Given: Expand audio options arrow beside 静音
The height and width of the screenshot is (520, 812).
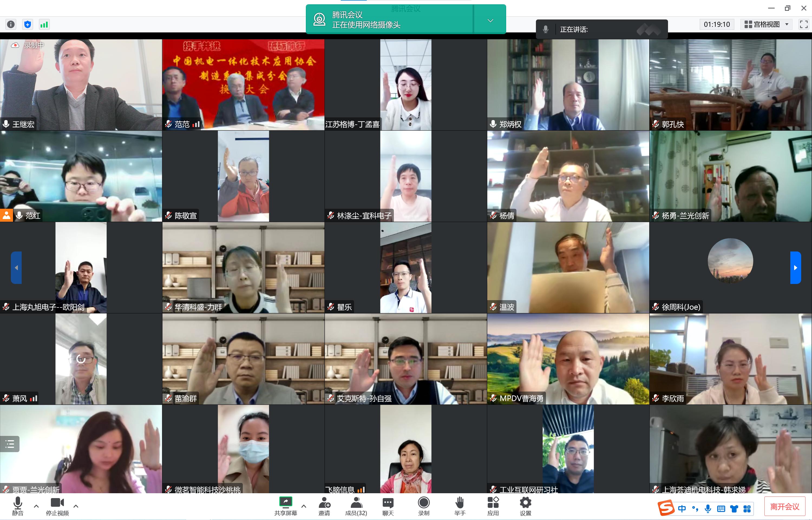Looking at the screenshot, I should (36, 506).
